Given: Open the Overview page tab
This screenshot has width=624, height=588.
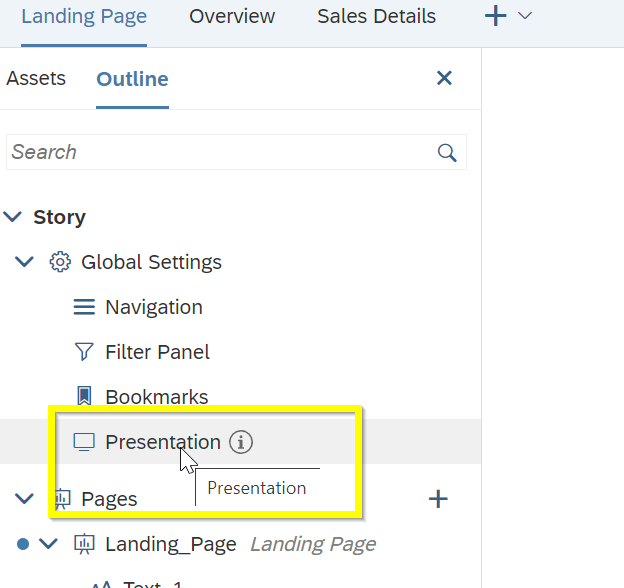Looking at the screenshot, I should point(232,17).
